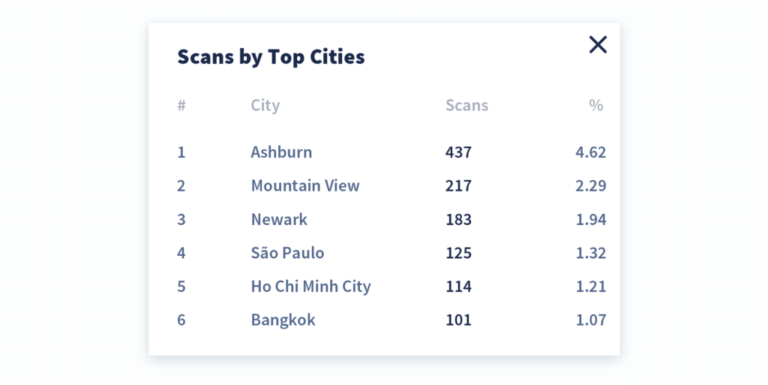Image resolution: width=768 pixels, height=385 pixels.
Task: Click the 125 scans count
Action: [x=458, y=253]
